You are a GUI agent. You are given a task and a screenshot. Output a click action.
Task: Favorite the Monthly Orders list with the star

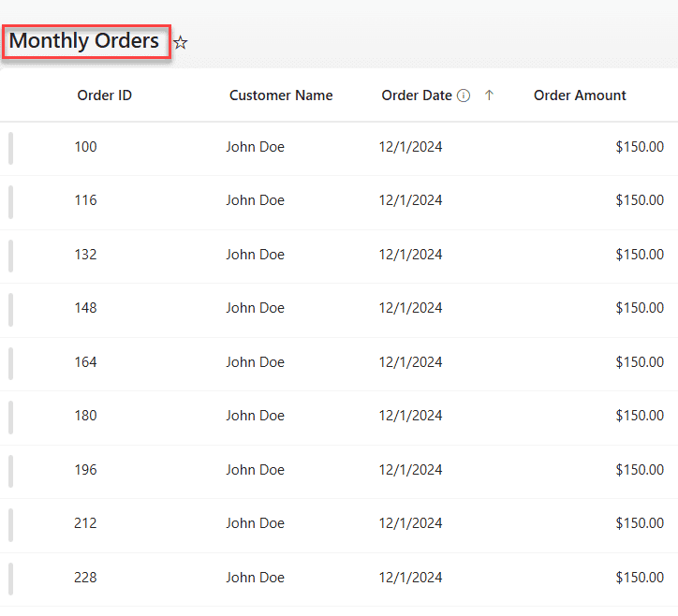tap(181, 42)
